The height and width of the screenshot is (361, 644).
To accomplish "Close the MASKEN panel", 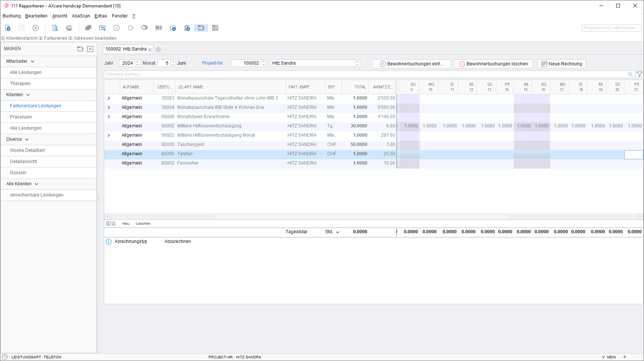I will click(90, 49).
